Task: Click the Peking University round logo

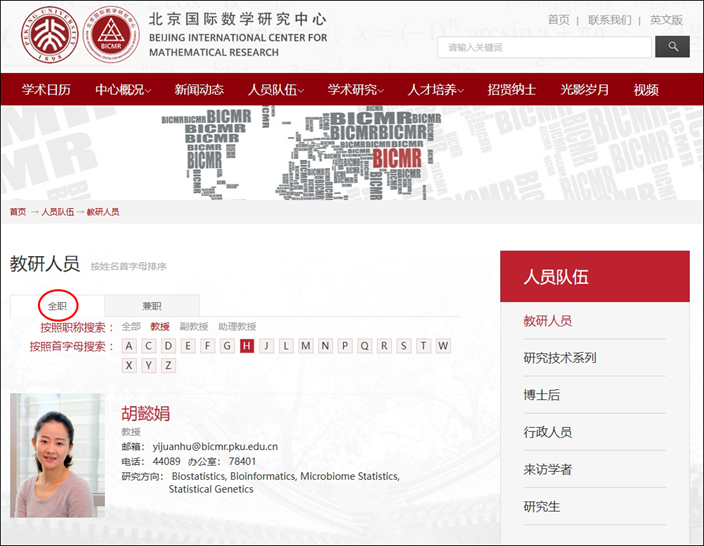Action: click(x=50, y=35)
